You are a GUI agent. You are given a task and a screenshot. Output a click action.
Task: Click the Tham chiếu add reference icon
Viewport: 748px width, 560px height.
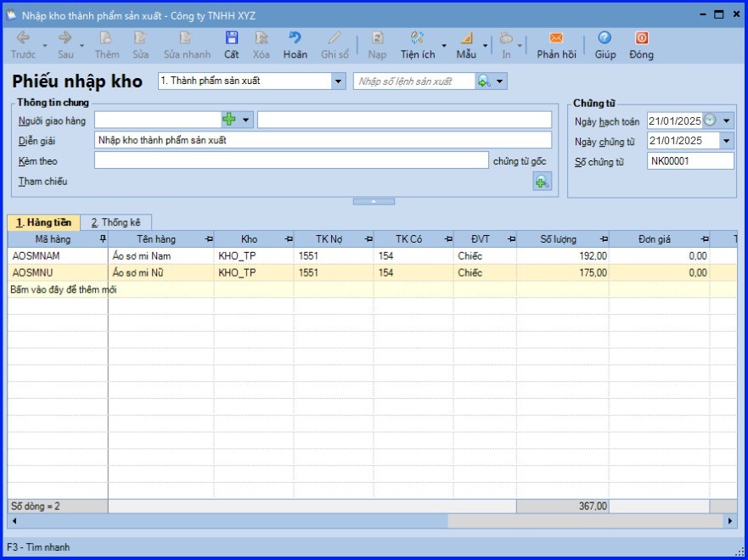pos(542,181)
